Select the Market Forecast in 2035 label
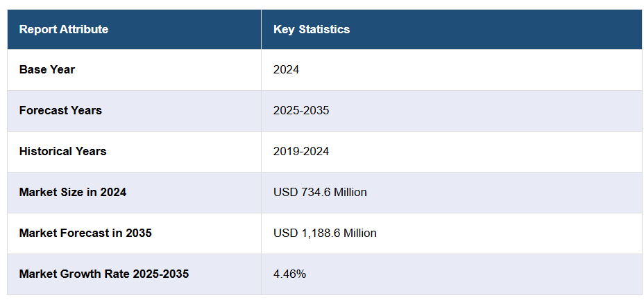 85,233
